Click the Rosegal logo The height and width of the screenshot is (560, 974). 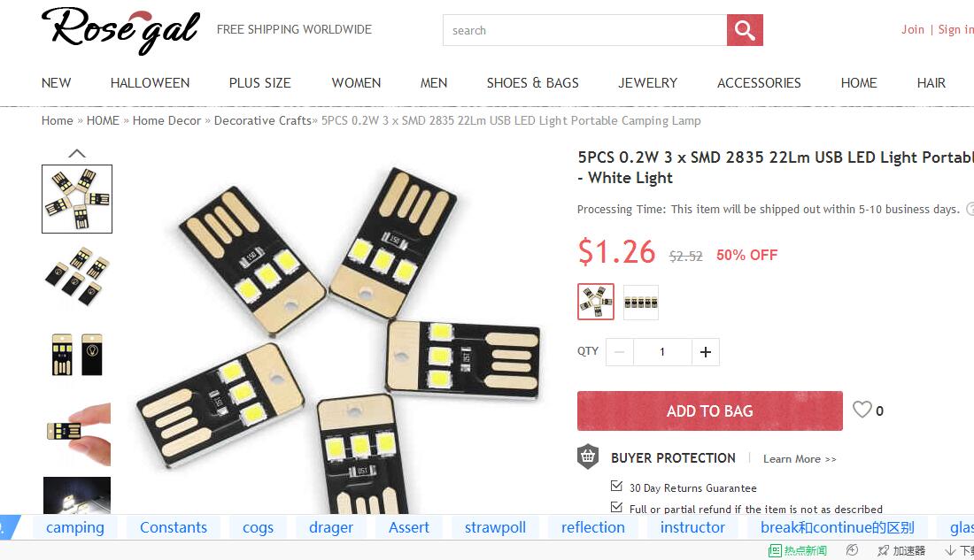click(x=120, y=30)
